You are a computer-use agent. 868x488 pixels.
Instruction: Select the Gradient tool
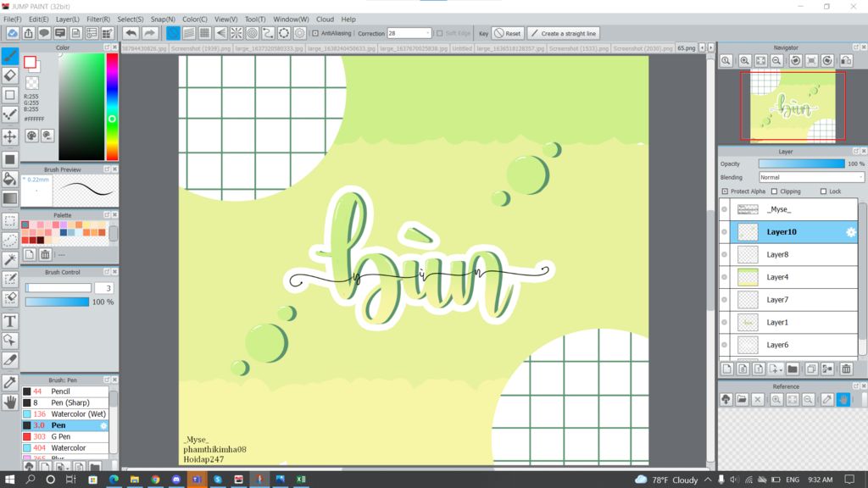point(10,198)
